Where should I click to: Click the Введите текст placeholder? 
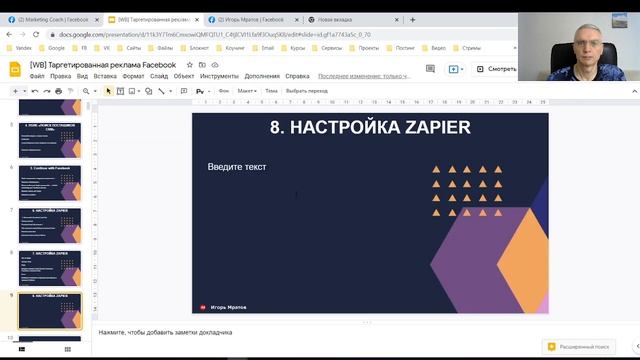(x=237, y=167)
